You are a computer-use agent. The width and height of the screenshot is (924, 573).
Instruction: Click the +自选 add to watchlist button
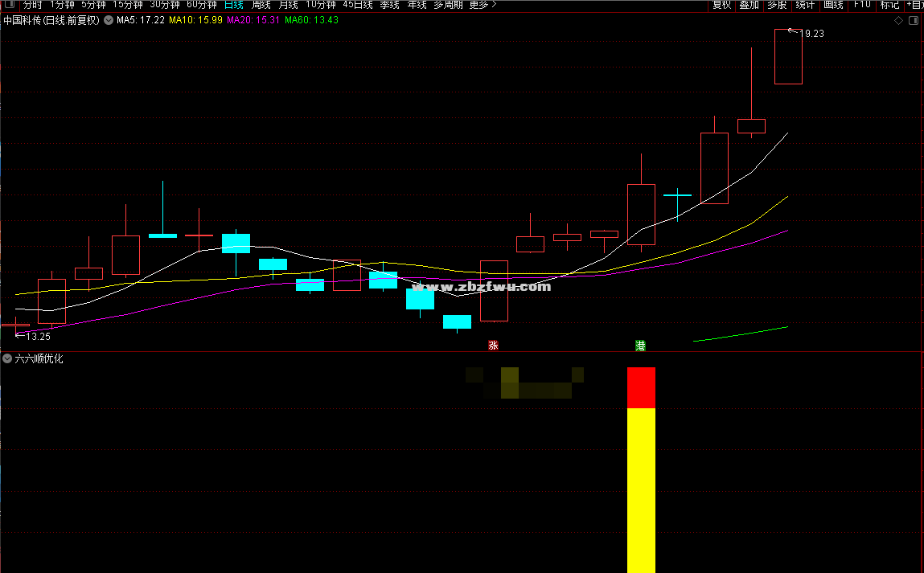coord(914,5)
